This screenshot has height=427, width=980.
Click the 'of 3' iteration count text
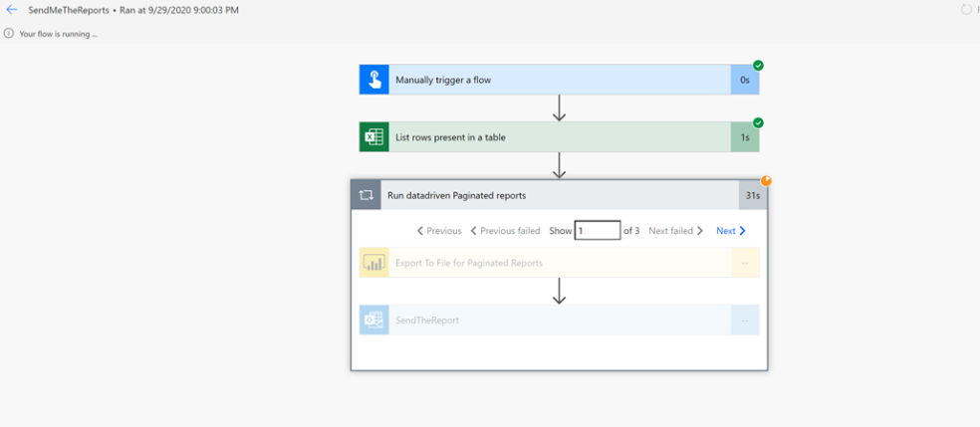631,231
